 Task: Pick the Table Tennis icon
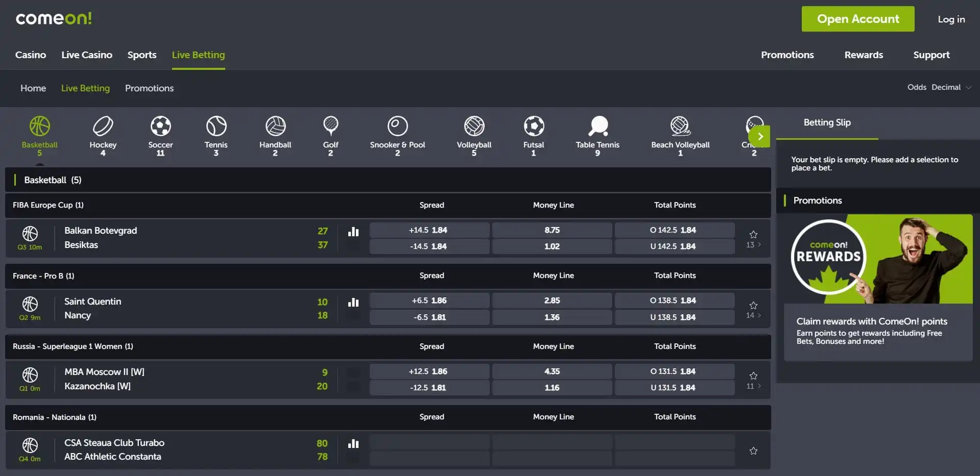(x=597, y=127)
